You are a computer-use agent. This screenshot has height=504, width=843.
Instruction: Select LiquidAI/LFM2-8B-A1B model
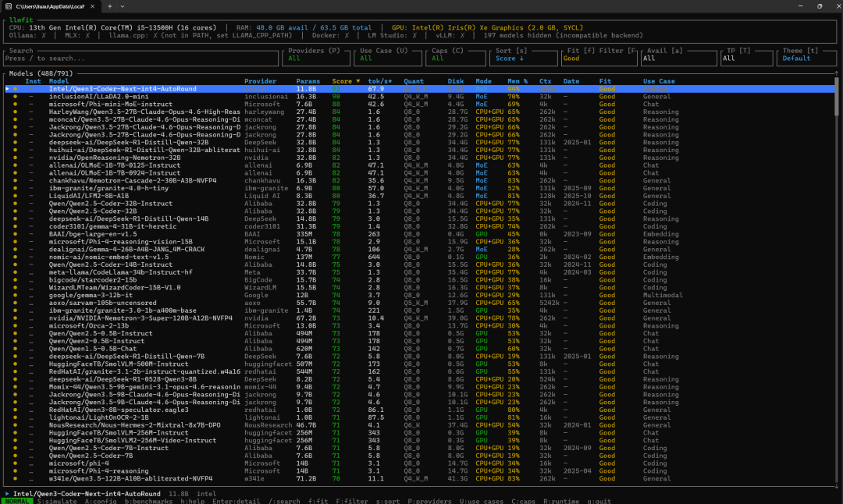tap(89, 196)
